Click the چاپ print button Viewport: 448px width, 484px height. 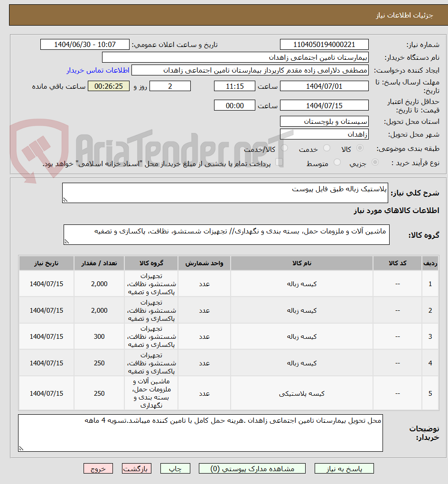pos(175,468)
